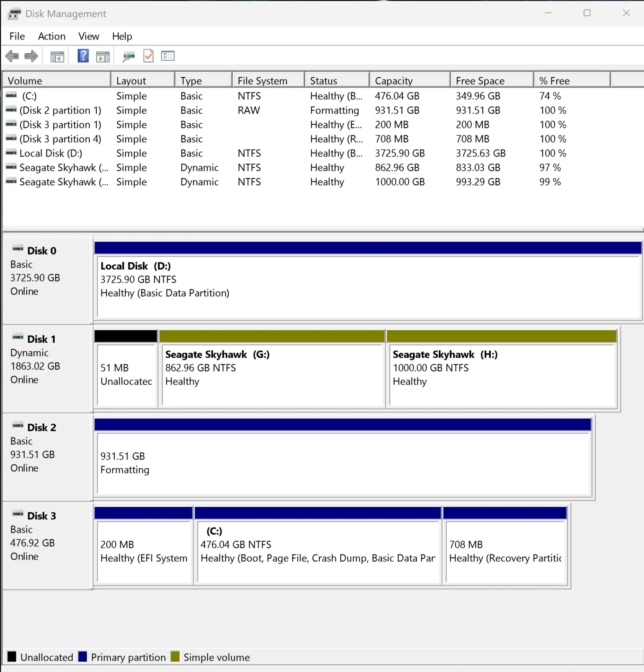Click the Show/Hide Action Pane icon
644x672 pixels.
coord(103,56)
